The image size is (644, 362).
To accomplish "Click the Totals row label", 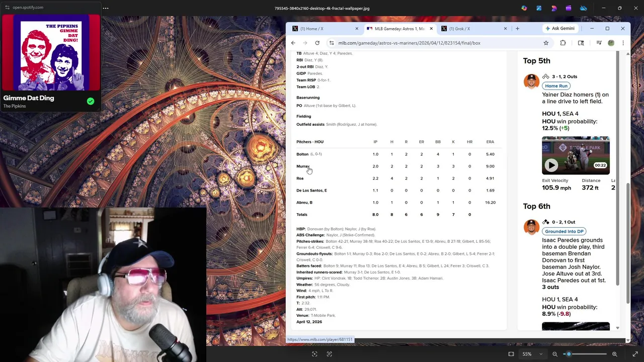I will [x=302, y=215].
